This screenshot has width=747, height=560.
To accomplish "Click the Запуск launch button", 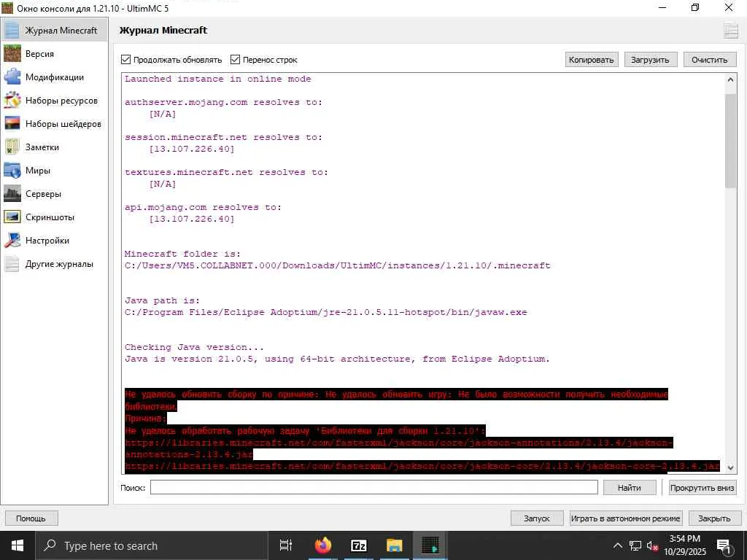I will pos(537,518).
